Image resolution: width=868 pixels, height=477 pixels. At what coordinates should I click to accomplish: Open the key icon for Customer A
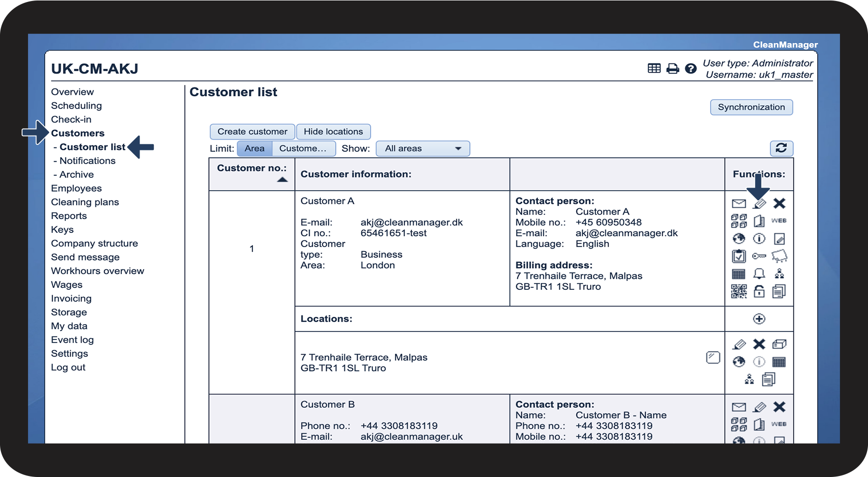point(759,256)
